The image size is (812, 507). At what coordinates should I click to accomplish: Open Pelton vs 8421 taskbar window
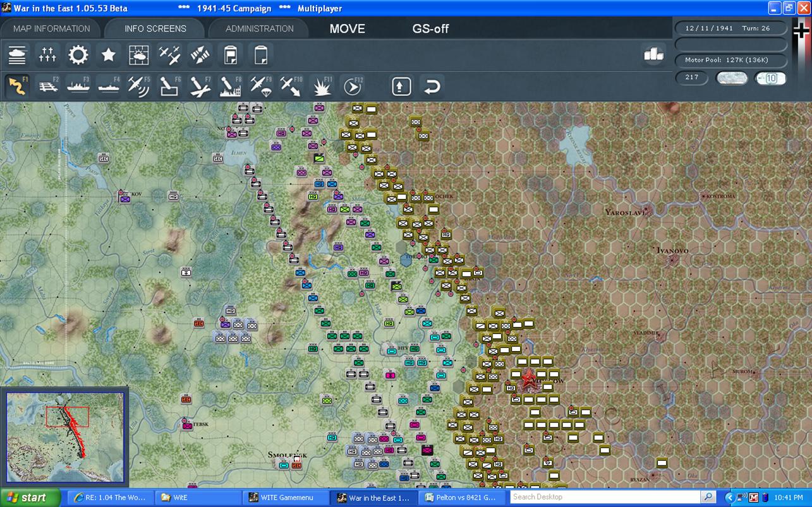click(x=461, y=498)
